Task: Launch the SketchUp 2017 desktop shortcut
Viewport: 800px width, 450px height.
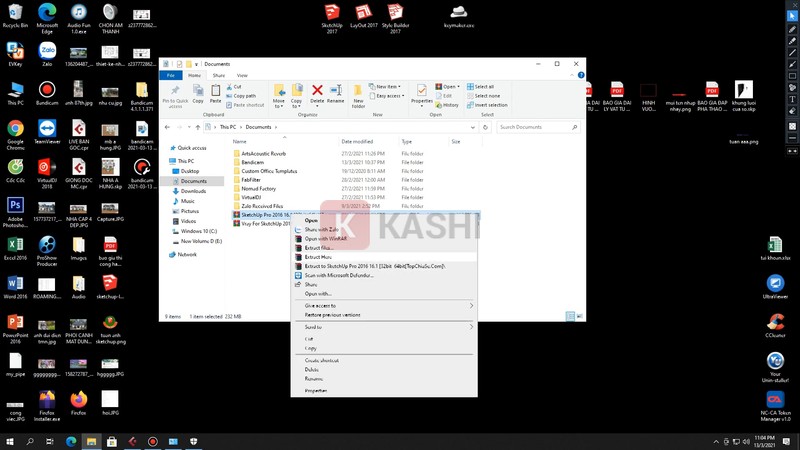Action: [x=331, y=16]
